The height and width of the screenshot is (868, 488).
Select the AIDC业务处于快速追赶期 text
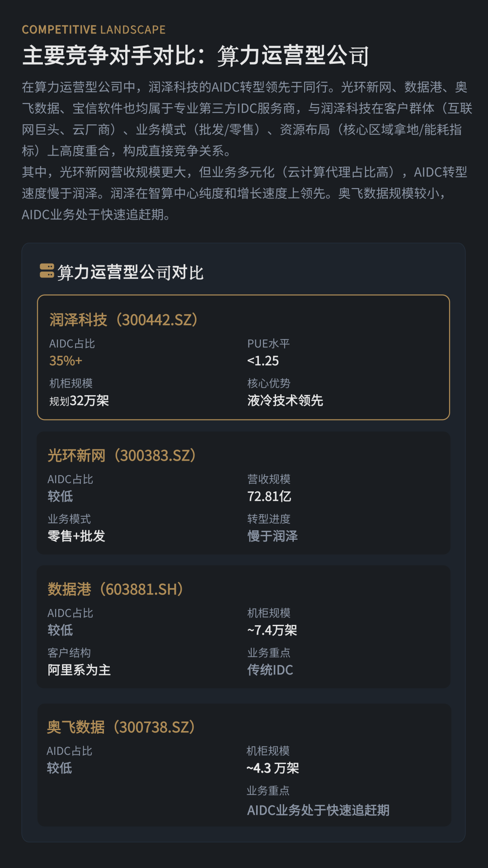[318, 810]
